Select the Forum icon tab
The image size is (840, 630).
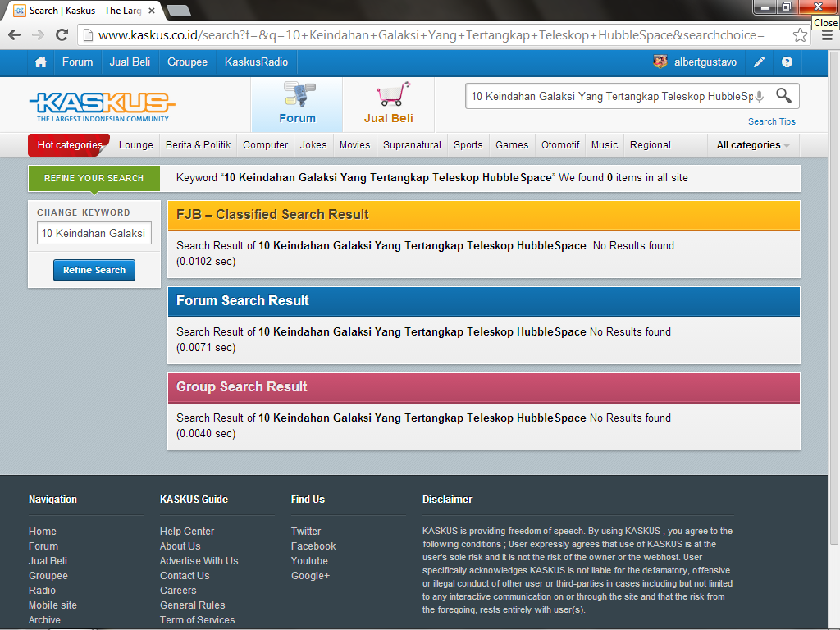[x=297, y=104]
